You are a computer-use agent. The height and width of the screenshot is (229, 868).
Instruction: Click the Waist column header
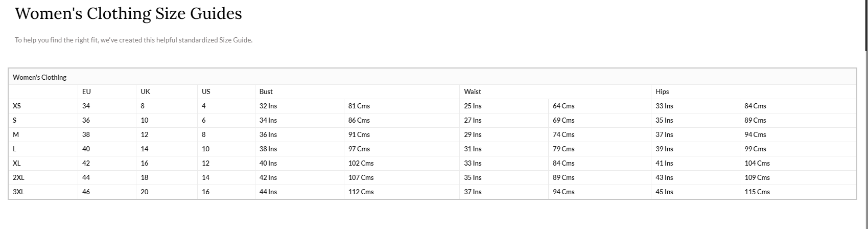pos(473,91)
